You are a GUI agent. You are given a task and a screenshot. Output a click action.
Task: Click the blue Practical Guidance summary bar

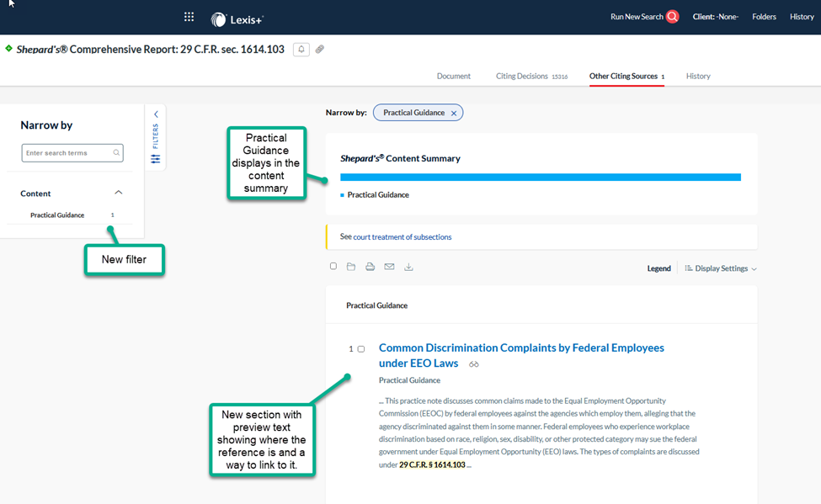541,178
